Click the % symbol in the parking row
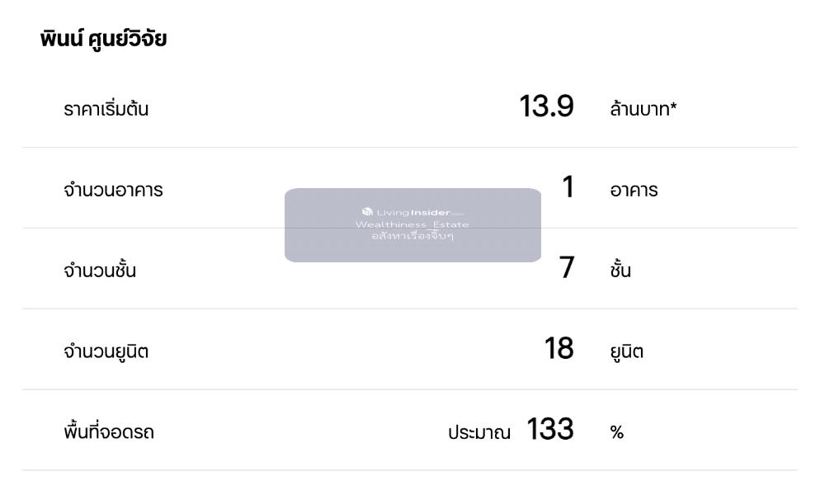825x504 pixels. click(617, 433)
